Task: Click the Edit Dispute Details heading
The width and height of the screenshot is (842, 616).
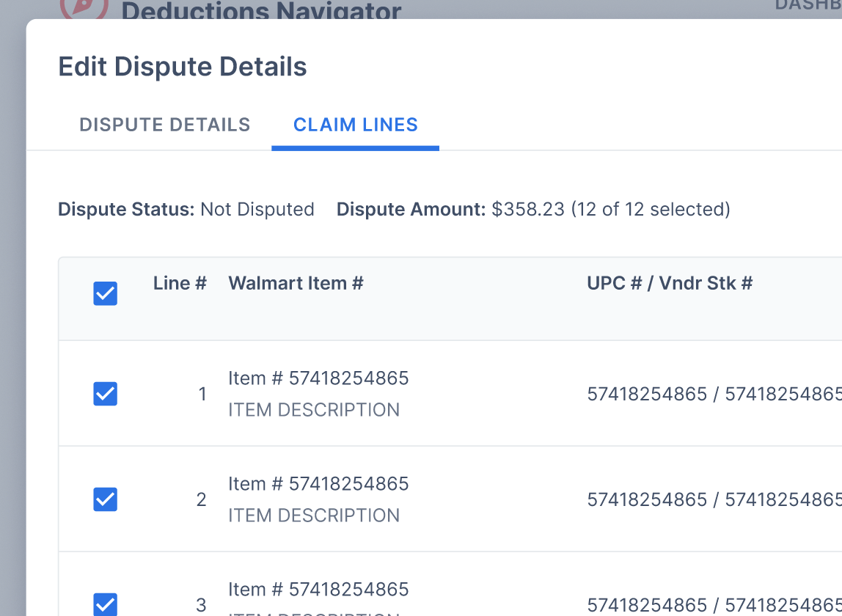Action: point(182,66)
